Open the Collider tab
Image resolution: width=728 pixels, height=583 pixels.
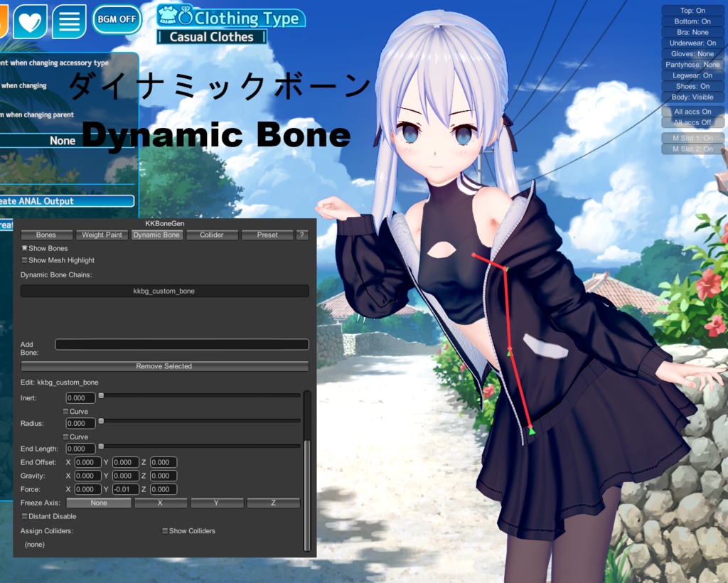(x=212, y=235)
